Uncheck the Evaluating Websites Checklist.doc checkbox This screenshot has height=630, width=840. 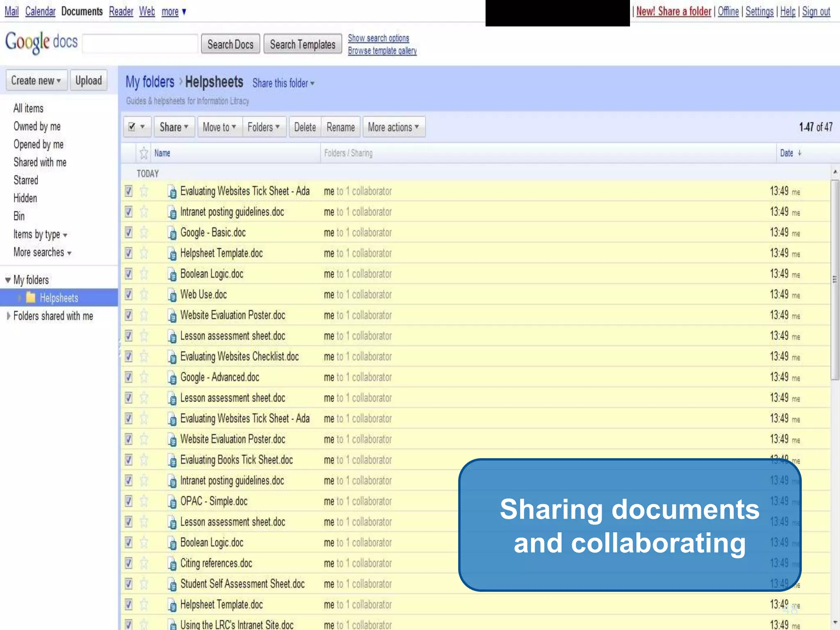pos(129,356)
